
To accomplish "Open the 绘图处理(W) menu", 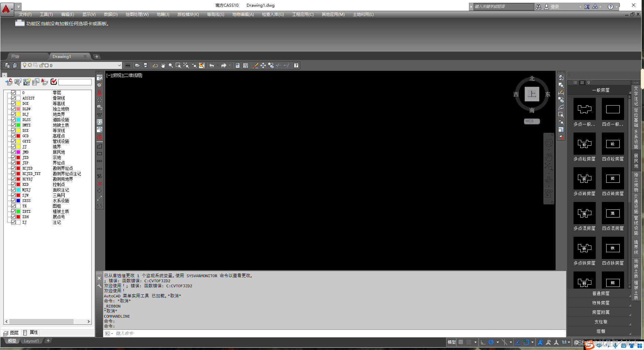I will (x=137, y=14).
